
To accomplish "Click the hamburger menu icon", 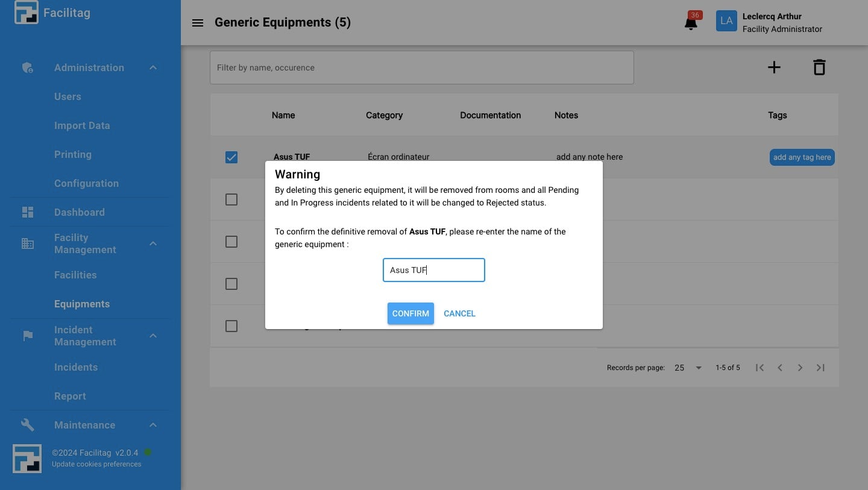I will 198,23.
